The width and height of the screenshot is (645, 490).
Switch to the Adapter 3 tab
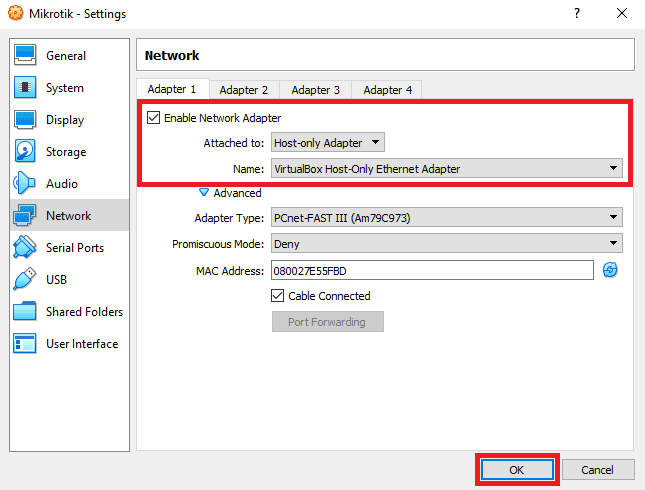click(316, 90)
